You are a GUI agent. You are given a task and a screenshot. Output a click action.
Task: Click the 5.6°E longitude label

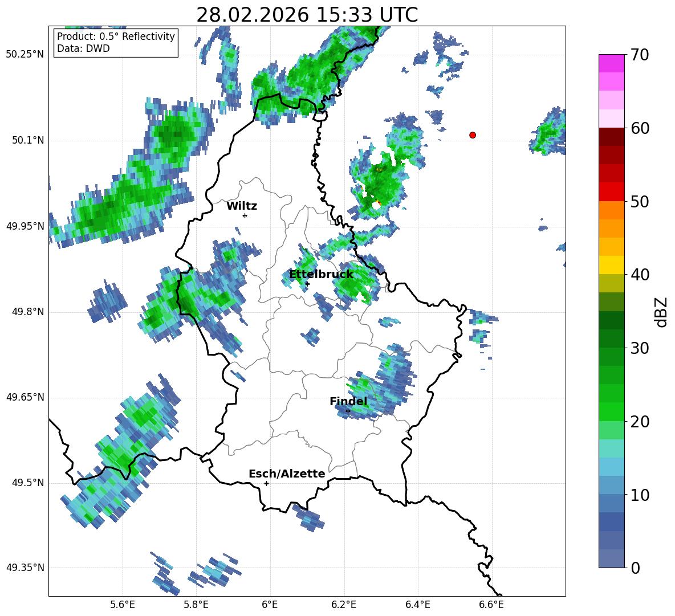(123, 605)
